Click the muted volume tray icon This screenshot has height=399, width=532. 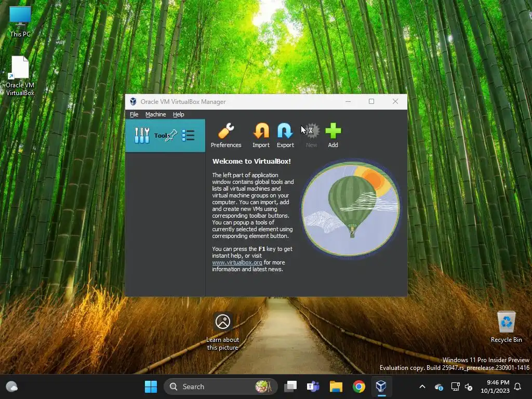pyautogui.click(x=469, y=387)
